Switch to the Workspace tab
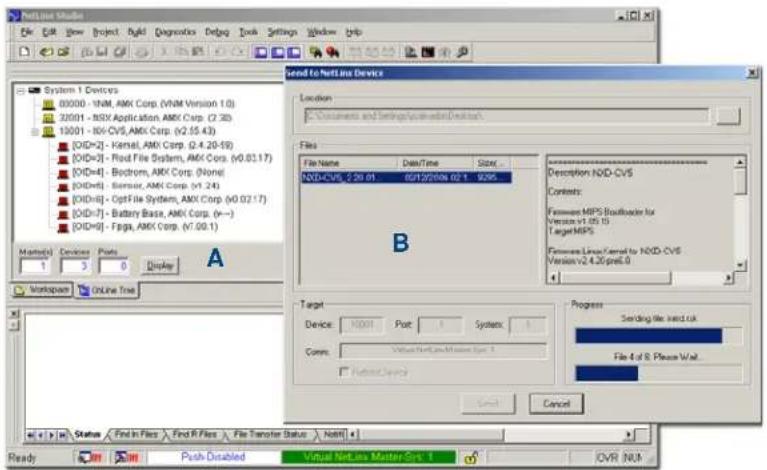767x470 pixels. (x=42, y=290)
